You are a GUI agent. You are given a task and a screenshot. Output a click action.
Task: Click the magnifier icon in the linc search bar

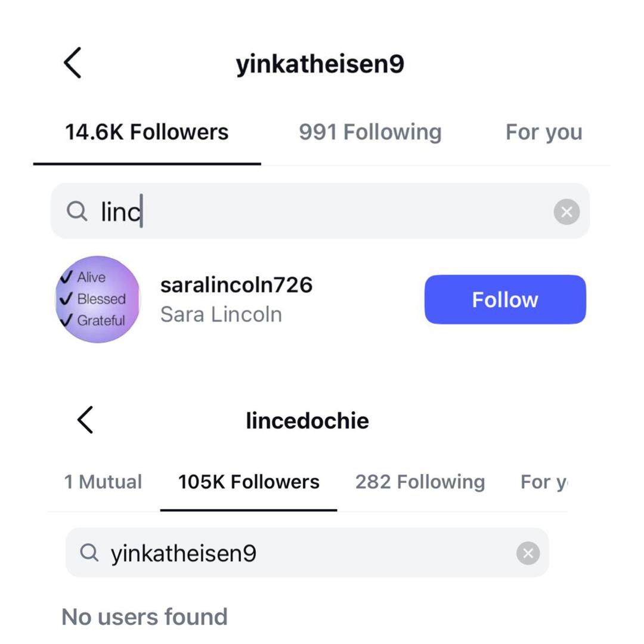pos(78,211)
